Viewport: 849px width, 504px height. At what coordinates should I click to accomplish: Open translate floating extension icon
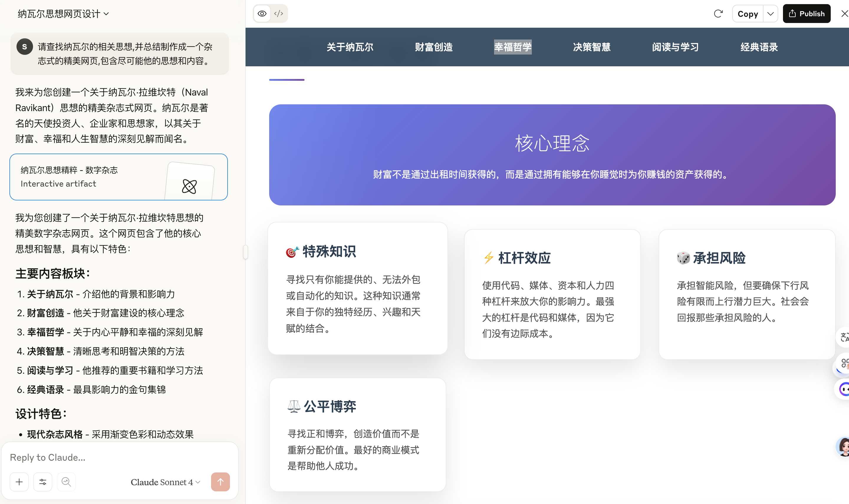tap(843, 337)
